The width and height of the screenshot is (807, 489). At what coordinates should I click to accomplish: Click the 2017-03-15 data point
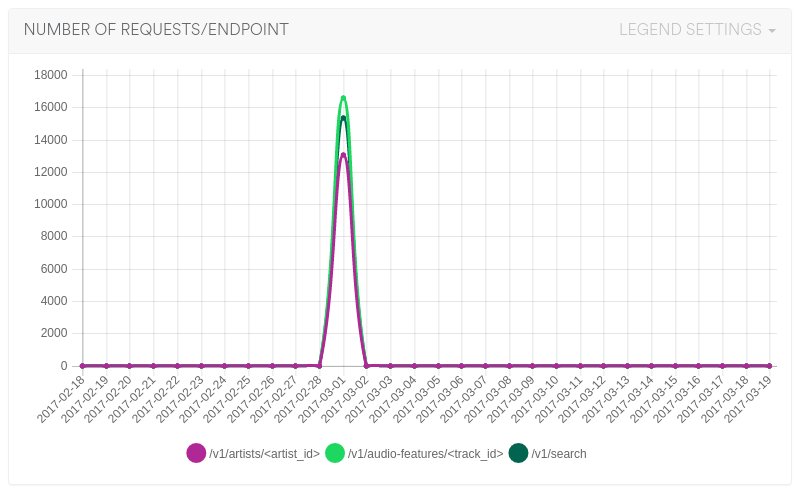(675, 366)
